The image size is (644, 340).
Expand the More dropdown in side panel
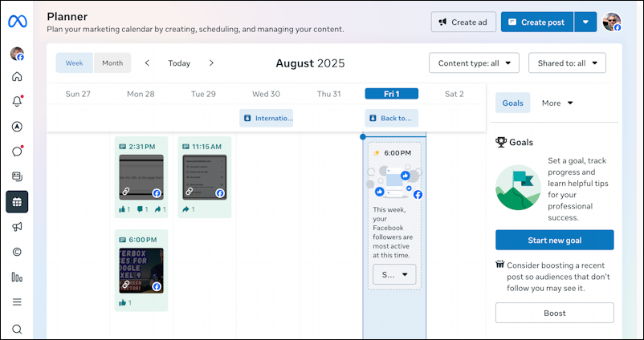tap(557, 103)
